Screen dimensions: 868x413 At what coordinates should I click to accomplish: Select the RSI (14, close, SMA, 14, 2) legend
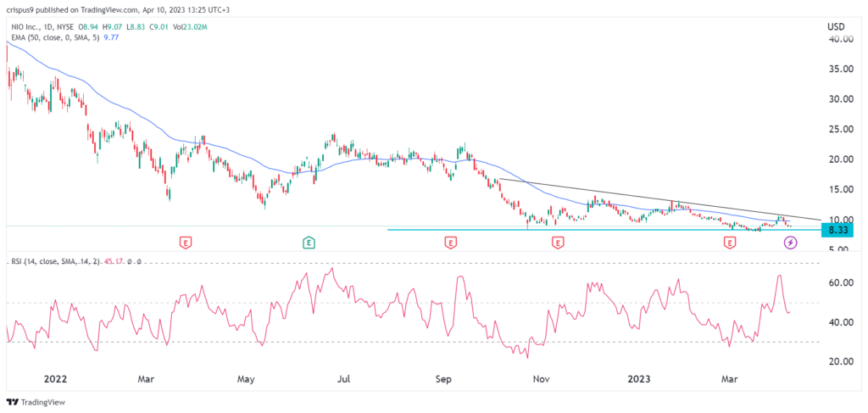tap(53, 261)
